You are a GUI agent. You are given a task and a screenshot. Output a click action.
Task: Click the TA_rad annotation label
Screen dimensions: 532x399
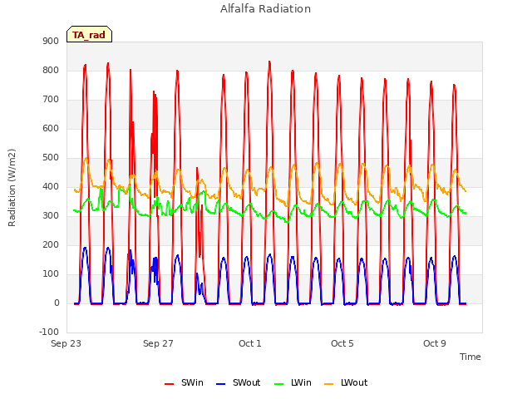pyautogui.click(x=89, y=35)
